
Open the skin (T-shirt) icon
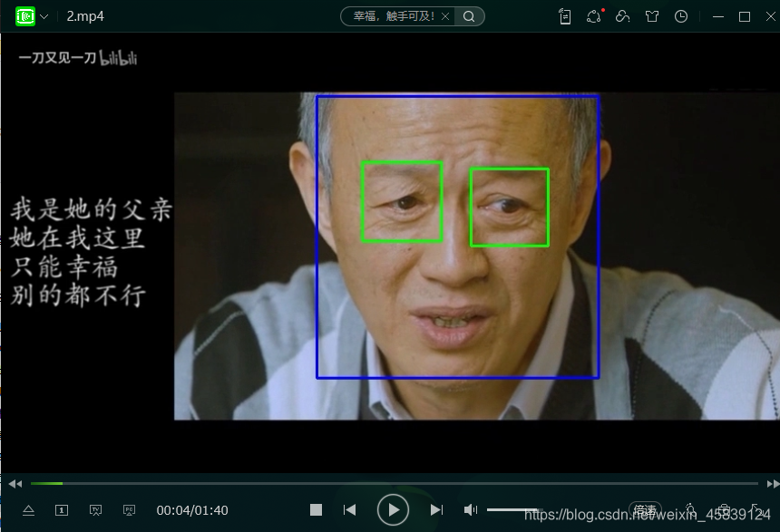pos(652,16)
